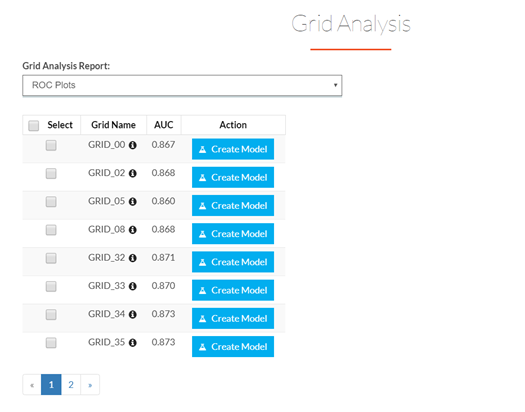
Task: Create Model for GRID_32
Action: (x=233, y=262)
